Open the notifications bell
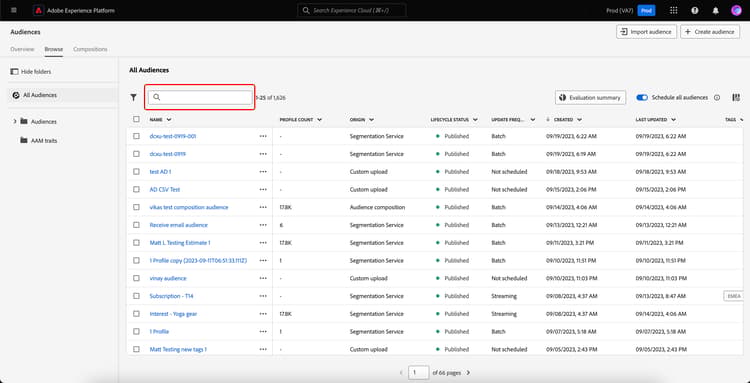750x383 pixels. tap(716, 11)
